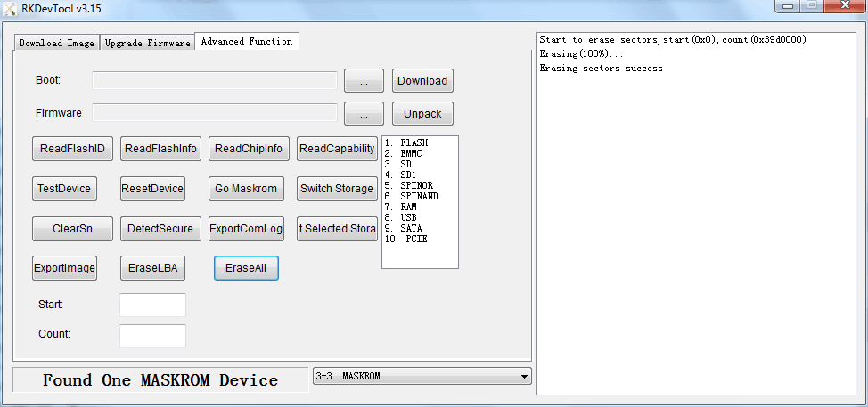Screen dimensions: 868x407
Task: Click ExportImage button
Action: pyautogui.click(x=64, y=268)
